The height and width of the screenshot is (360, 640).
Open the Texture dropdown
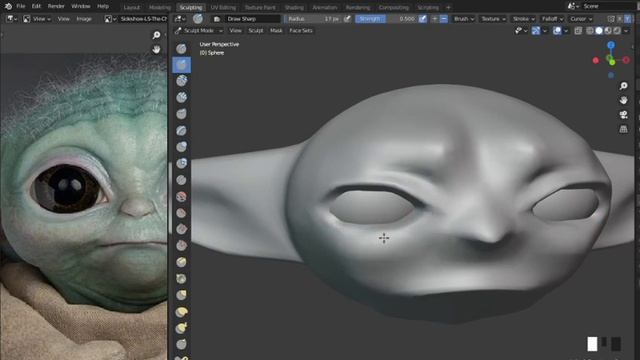(493, 19)
